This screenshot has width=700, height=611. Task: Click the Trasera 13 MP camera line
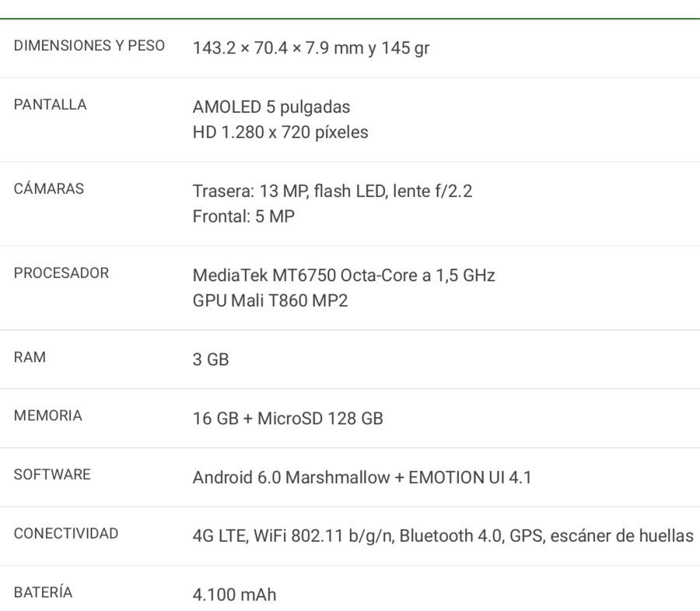[x=332, y=191]
